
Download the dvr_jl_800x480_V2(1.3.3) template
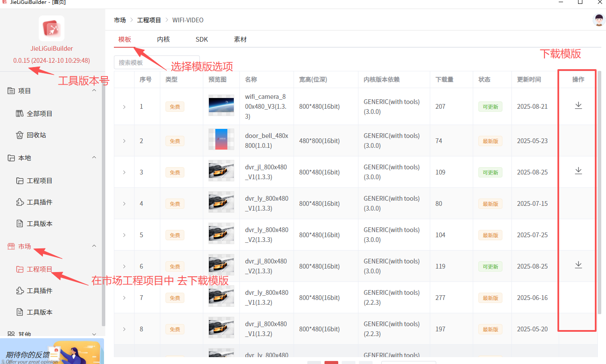[578, 265]
